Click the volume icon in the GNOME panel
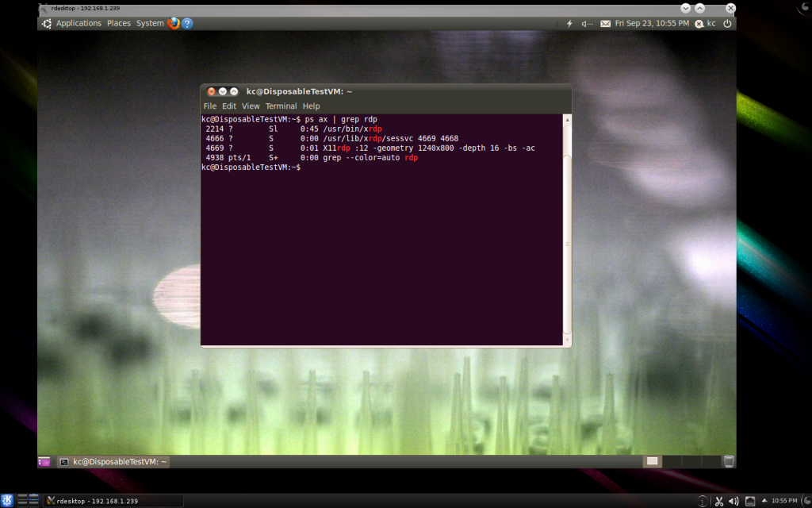 588,24
